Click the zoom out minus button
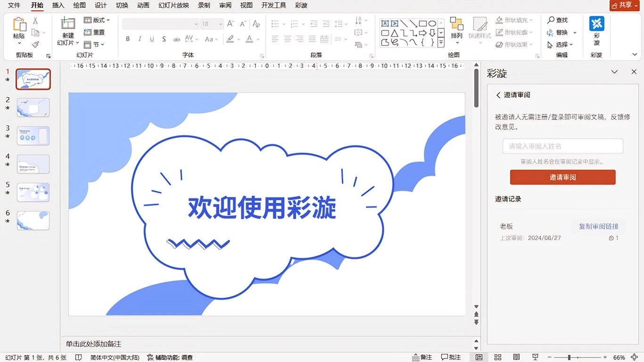The image size is (644, 362). [x=549, y=357]
